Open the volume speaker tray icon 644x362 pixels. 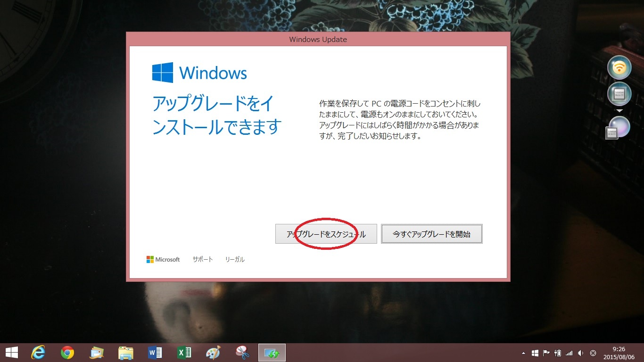(x=580, y=353)
